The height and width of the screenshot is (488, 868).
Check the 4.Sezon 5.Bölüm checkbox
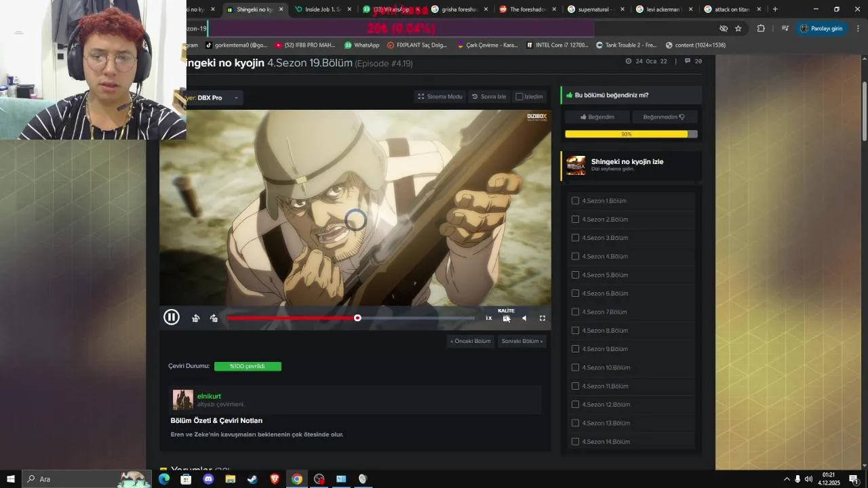(575, 274)
